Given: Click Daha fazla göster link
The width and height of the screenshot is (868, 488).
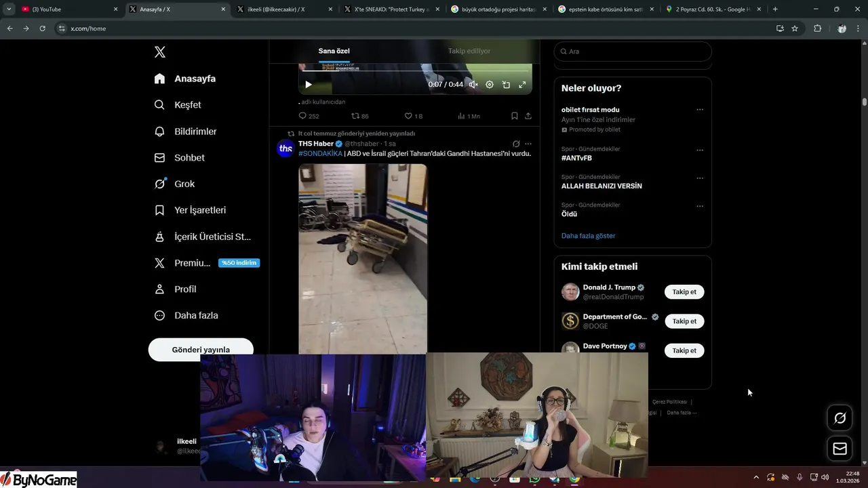Looking at the screenshot, I should point(588,236).
